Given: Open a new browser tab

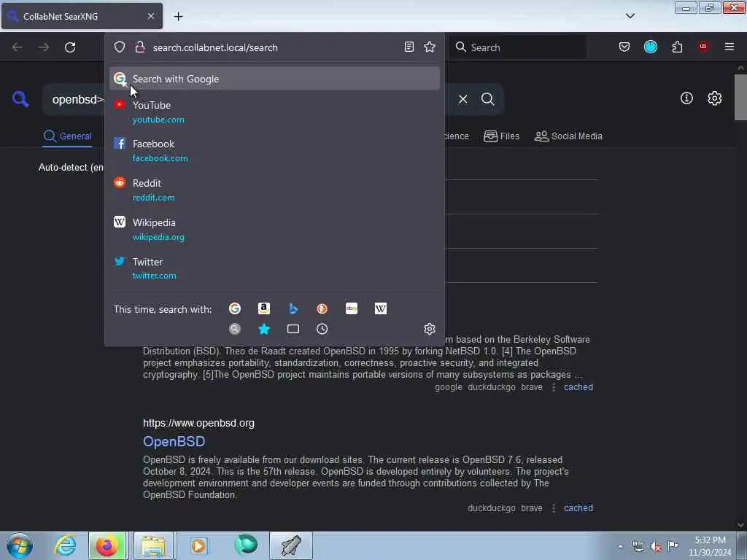Looking at the screenshot, I should tap(178, 17).
